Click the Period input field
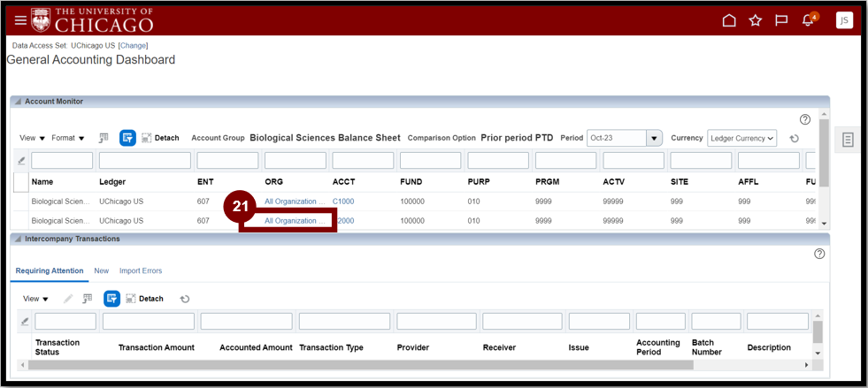The width and height of the screenshot is (868, 388). (x=618, y=138)
